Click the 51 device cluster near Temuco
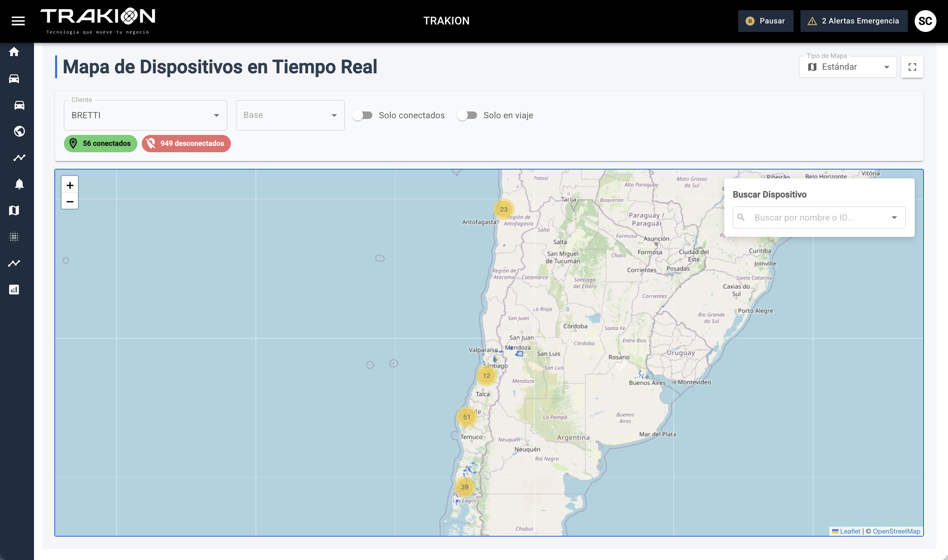The image size is (948, 560). click(467, 417)
